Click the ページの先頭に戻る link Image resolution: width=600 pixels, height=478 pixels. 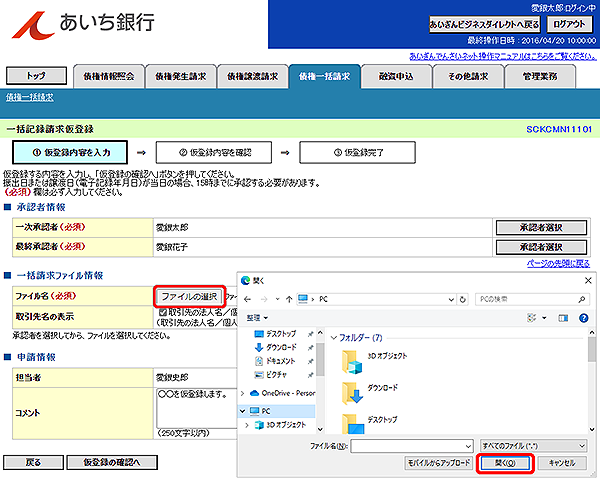click(558, 263)
